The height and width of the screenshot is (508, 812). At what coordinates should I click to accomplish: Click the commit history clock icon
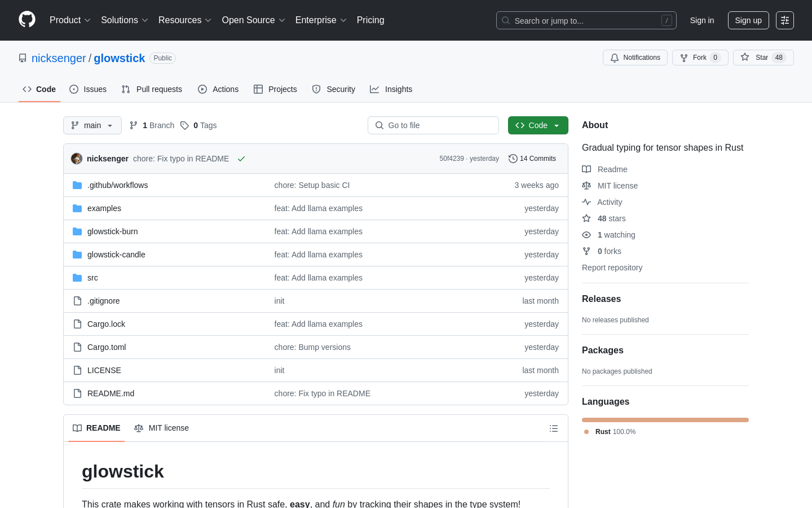(513, 159)
